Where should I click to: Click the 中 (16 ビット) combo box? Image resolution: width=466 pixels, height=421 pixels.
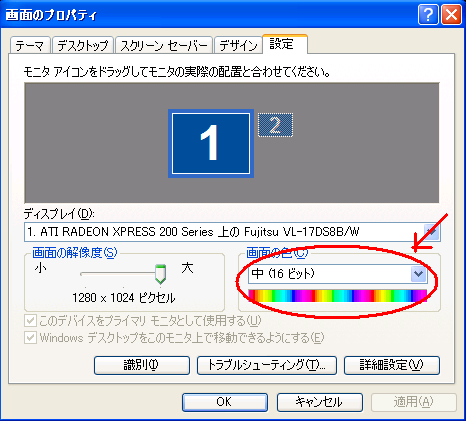pyautogui.click(x=338, y=274)
